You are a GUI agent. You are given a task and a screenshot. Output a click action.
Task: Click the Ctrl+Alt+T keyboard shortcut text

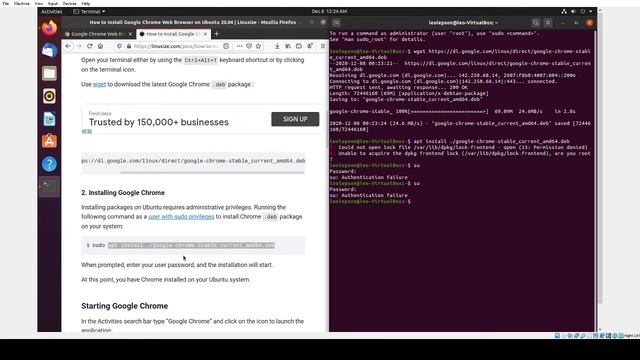200,60
